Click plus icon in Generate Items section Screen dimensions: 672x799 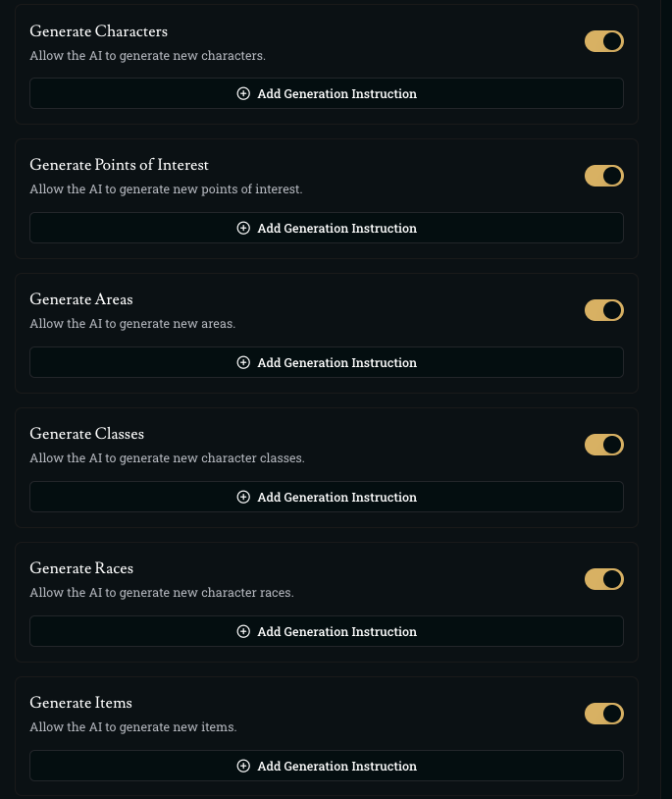(x=243, y=767)
